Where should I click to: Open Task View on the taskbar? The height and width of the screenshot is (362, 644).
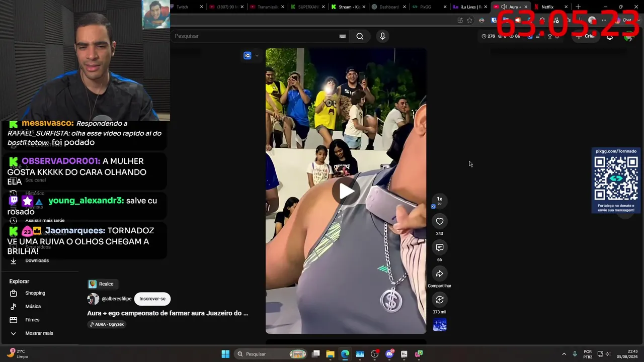pyautogui.click(x=316, y=354)
